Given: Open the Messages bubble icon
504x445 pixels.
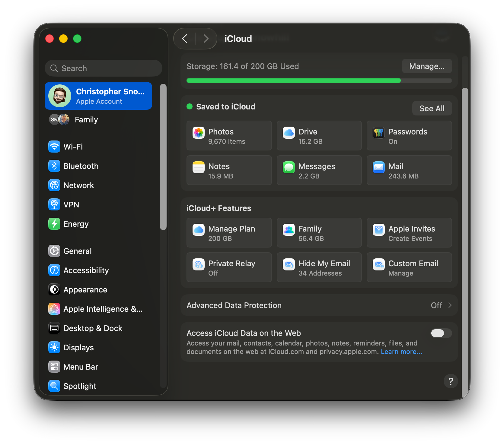Looking at the screenshot, I should point(289,167).
